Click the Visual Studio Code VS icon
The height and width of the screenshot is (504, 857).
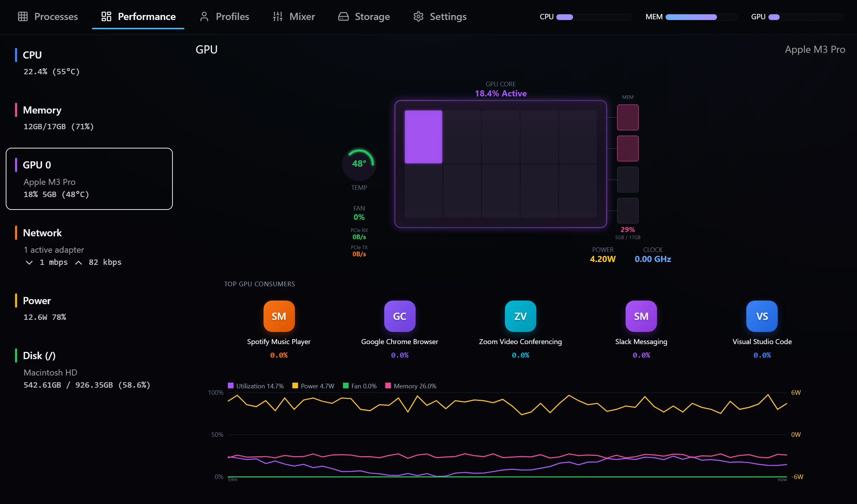coord(762,316)
